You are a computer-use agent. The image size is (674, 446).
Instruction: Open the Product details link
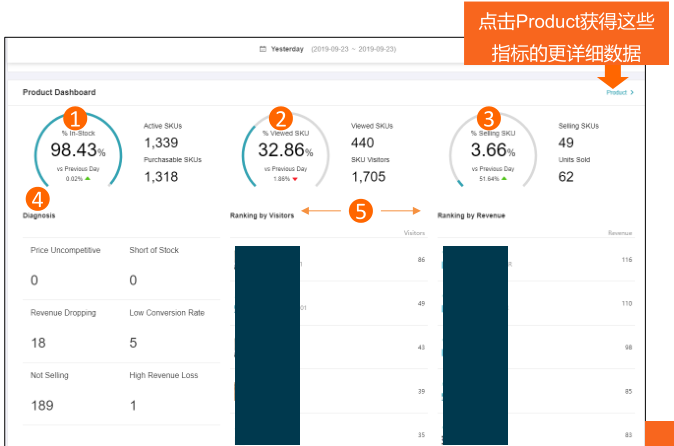coord(616,92)
